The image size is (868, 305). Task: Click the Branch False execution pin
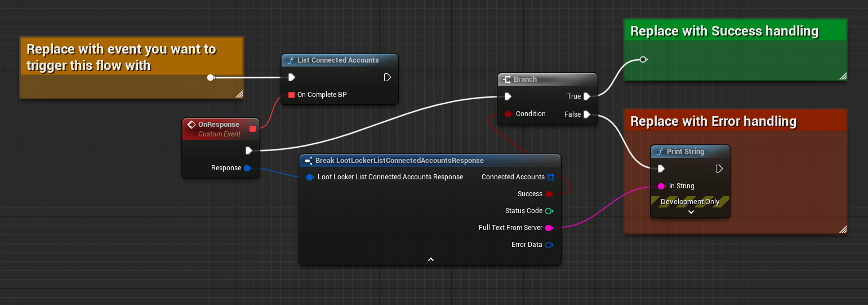[587, 114]
